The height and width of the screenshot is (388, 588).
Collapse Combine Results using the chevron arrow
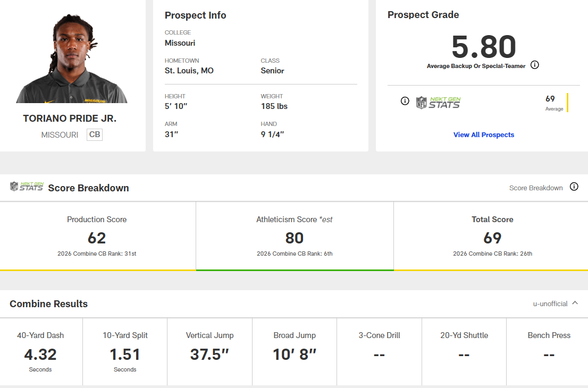pos(575,303)
